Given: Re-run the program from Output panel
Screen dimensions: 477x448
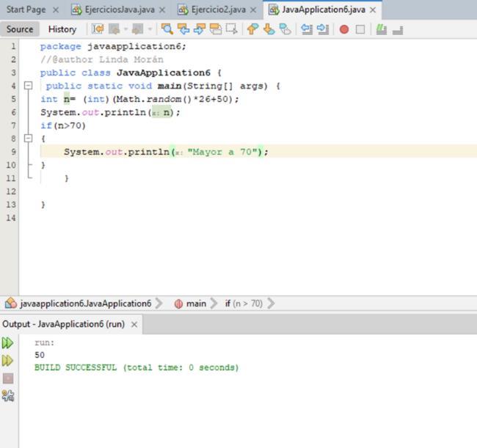Looking at the screenshot, I should pyautogui.click(x=8, y=343).
